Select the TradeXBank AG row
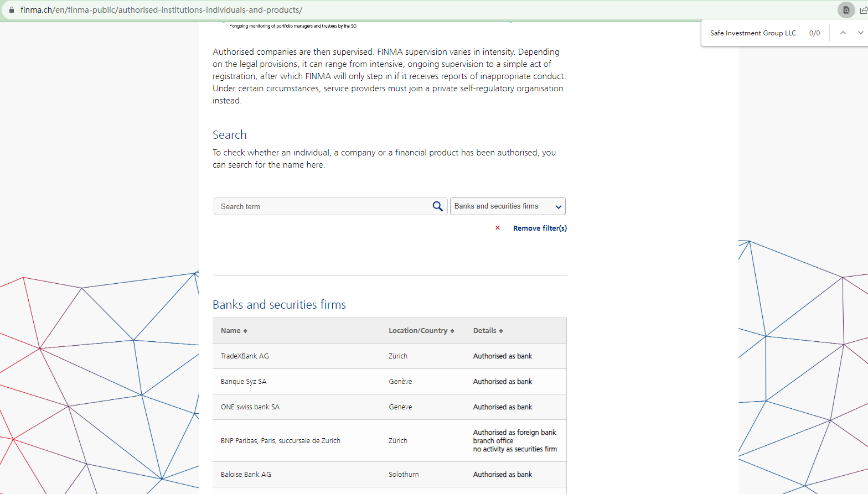This screenshot has height=494, width=868. (245, 356)
